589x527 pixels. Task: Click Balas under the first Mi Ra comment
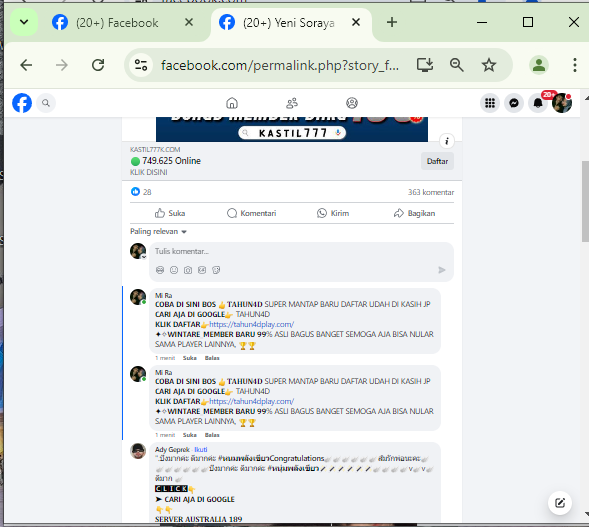click(x=212, y=358)
